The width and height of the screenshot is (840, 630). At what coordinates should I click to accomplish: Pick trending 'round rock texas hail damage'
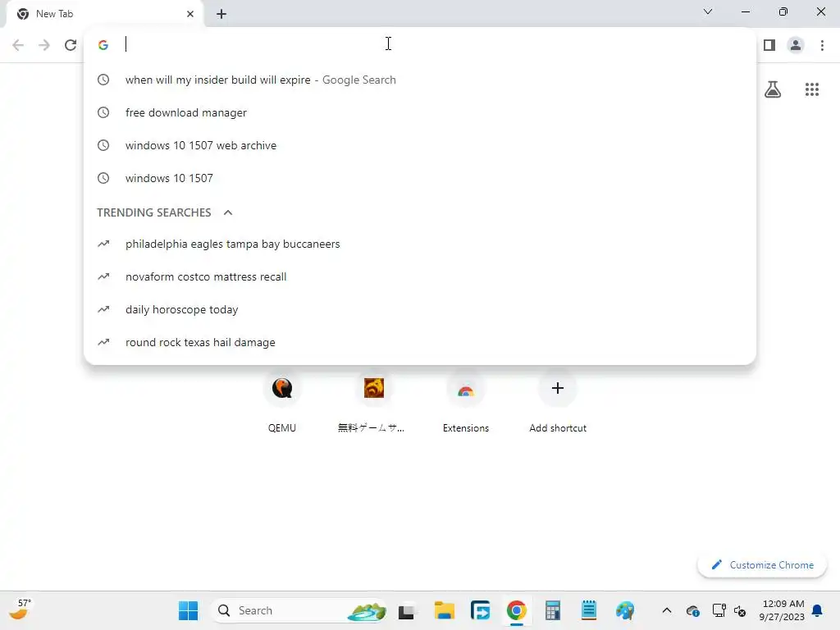click(x=420, y=342)
